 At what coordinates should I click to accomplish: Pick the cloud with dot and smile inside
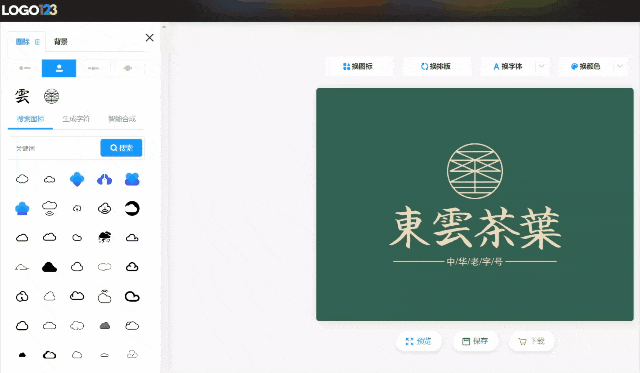(x=104, y=209)
